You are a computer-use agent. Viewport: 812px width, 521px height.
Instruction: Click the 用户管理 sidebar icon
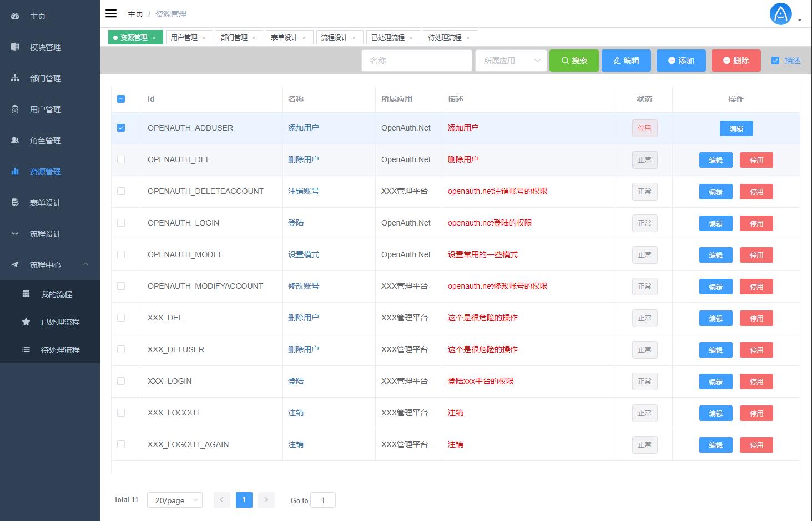pyautogui.click(x=15, y=109)
